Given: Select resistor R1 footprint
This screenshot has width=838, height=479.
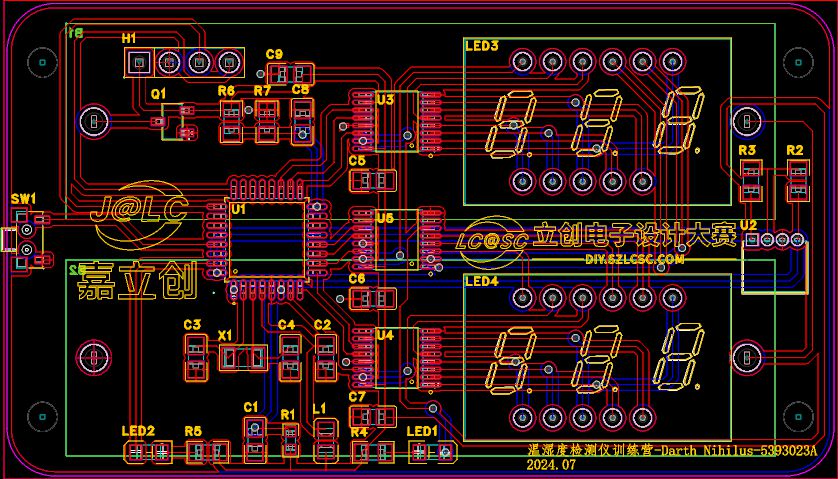Looking at the screenshot, I should pos(290,440).
